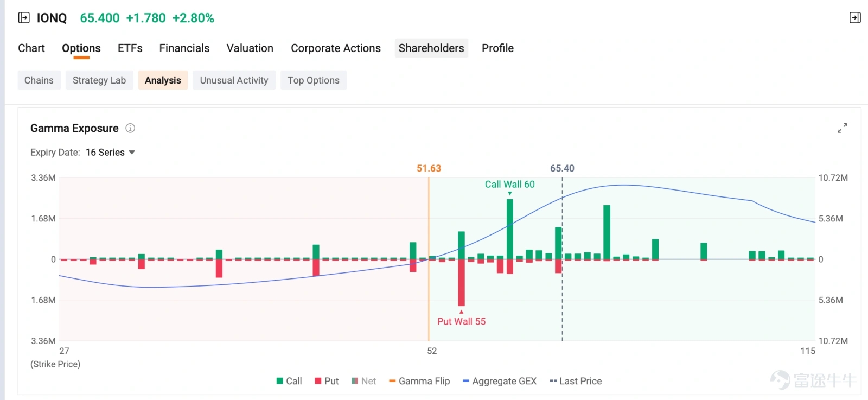Toggle Gamma Flip line in legend
The height and width of the screenshot is (400, 868).
pos(419,381)
